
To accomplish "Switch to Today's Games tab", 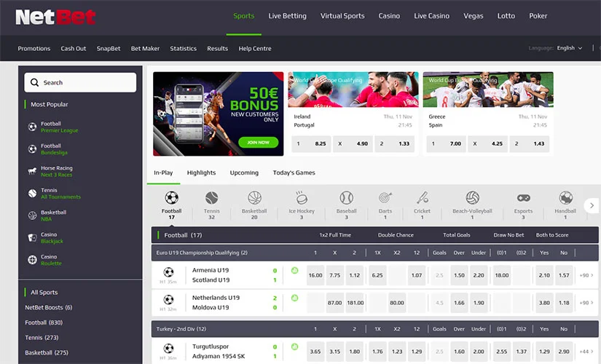I will pyautogui.click(x=294, y=173).
